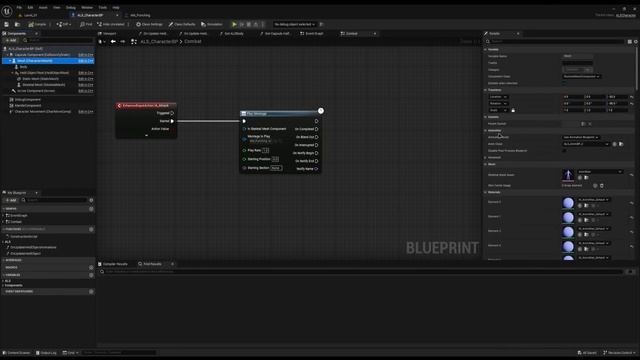
Task: Open the Details panel settings gear icon
Action: point(636,42)
